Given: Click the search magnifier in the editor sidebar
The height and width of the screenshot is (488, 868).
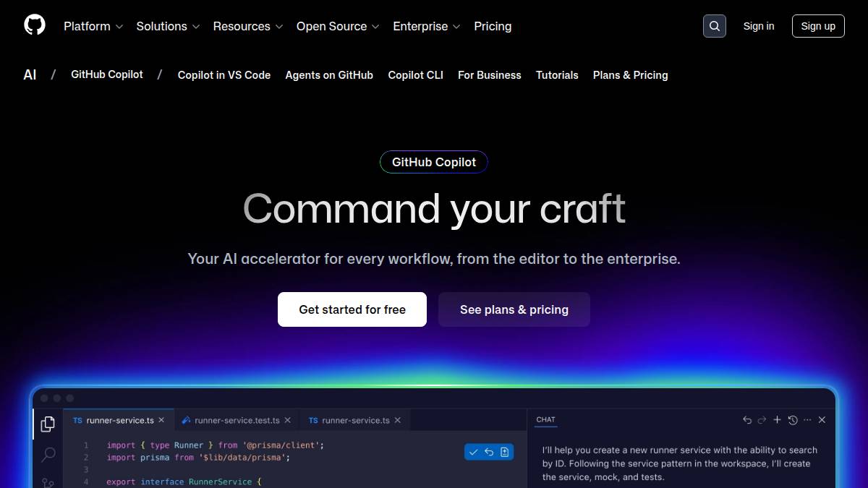Looking at the screenshot, I should point(48,455).
